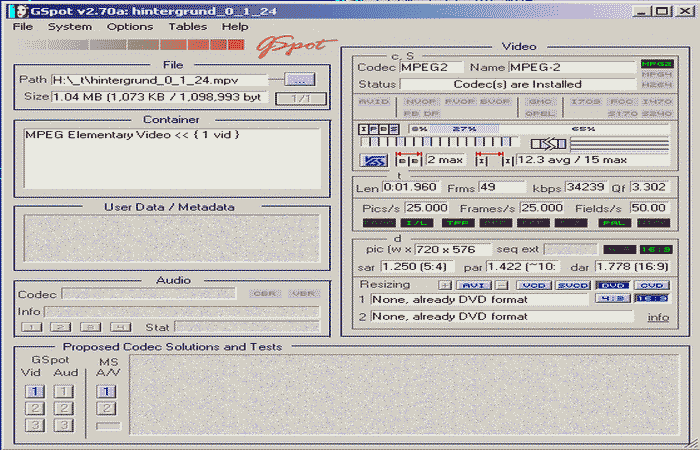Toggle MS A/V solution 1 button

(x=107, y=391)
